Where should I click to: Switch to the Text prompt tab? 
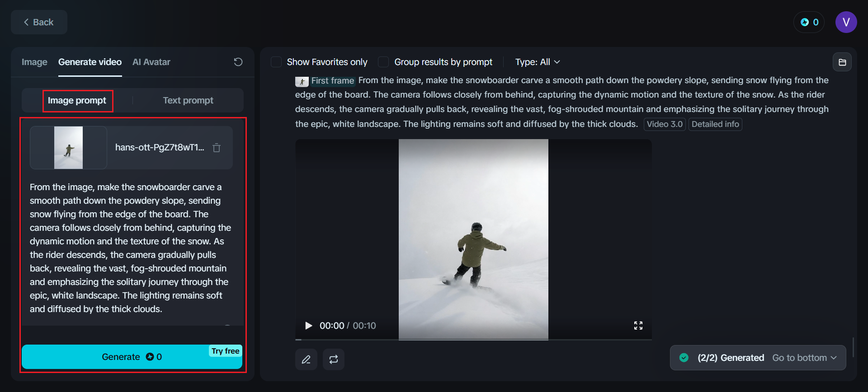188,100
